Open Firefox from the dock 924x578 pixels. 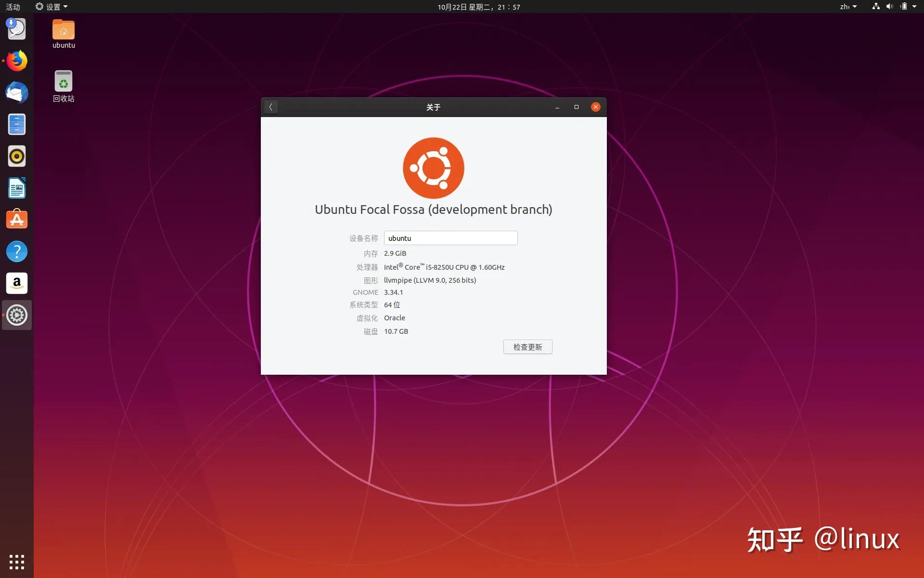click(x=16, y=61)
